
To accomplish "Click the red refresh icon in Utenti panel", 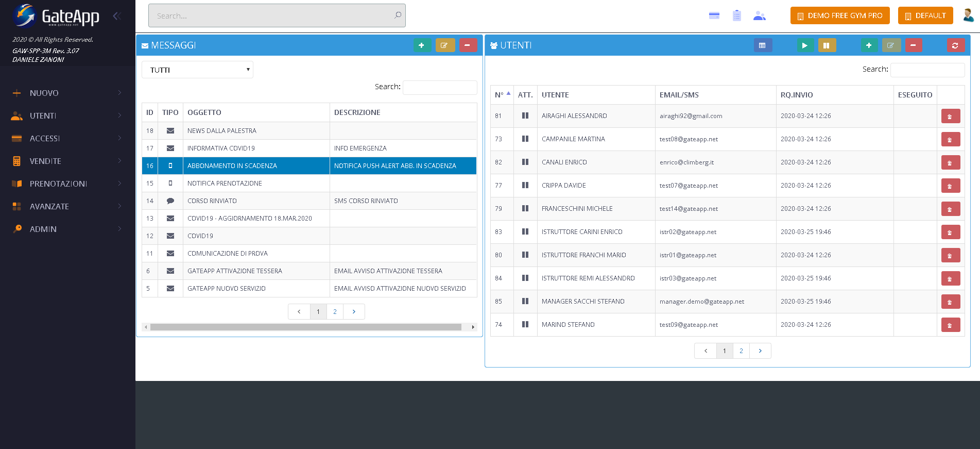I will pyautogui.click(x=955, y=45).
